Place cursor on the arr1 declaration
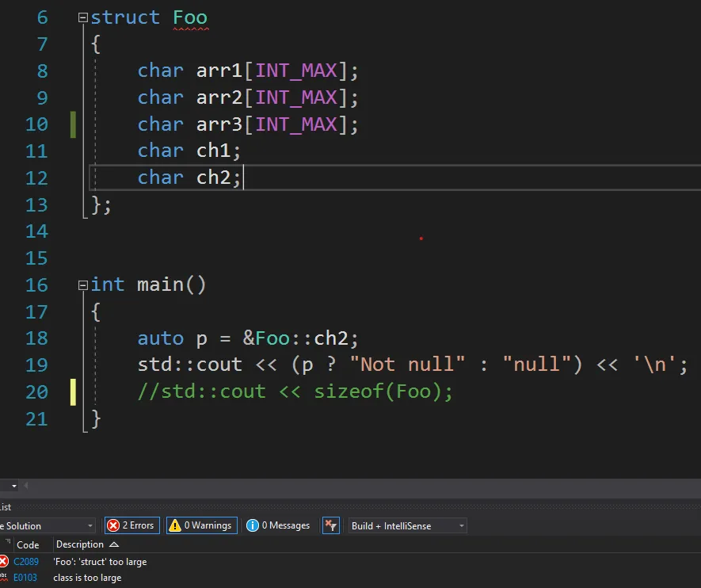The width and height of the screenshot is (701, 588). pos(248,71)
